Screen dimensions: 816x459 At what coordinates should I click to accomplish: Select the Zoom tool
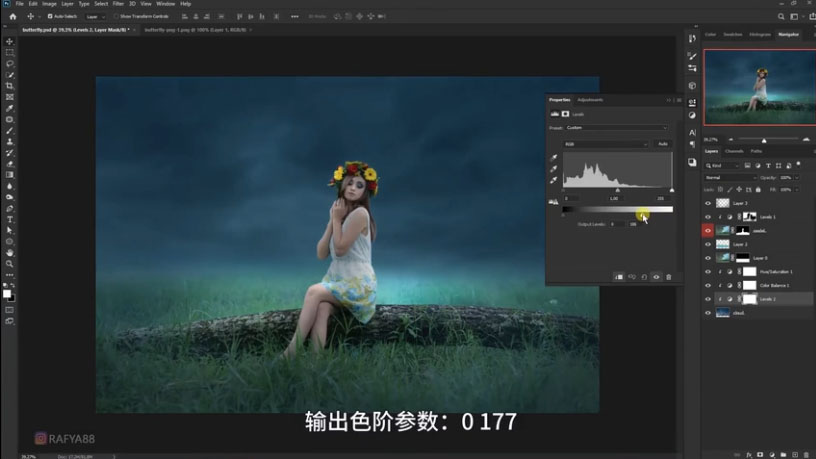[9, 264]
